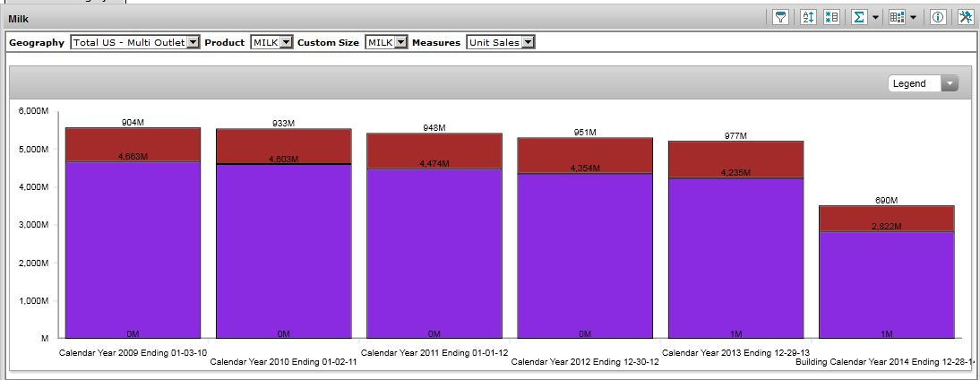
Task: Open the information icon
Action: click(x=938, y=17)
